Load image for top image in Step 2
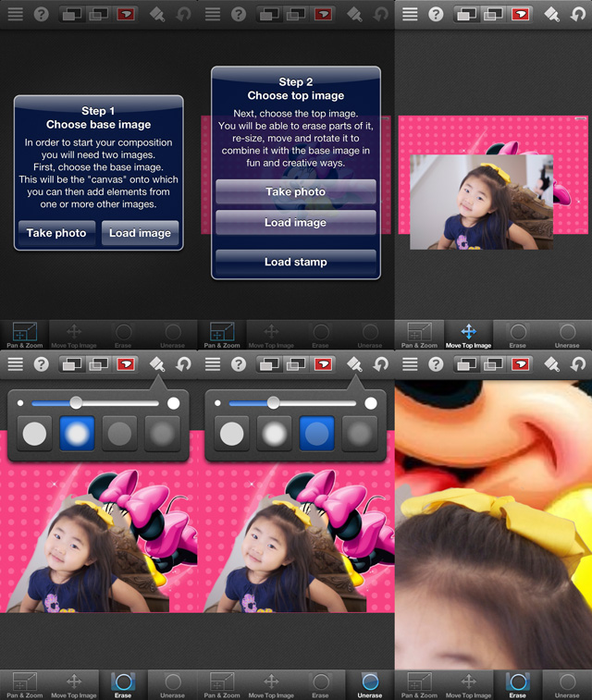The width and height of the screenshot is (592, 700). click(296, 222)
